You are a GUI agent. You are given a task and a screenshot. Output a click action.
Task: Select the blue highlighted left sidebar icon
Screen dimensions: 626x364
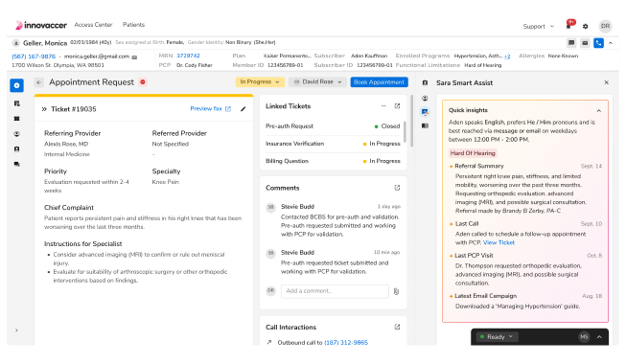(16, 85)
